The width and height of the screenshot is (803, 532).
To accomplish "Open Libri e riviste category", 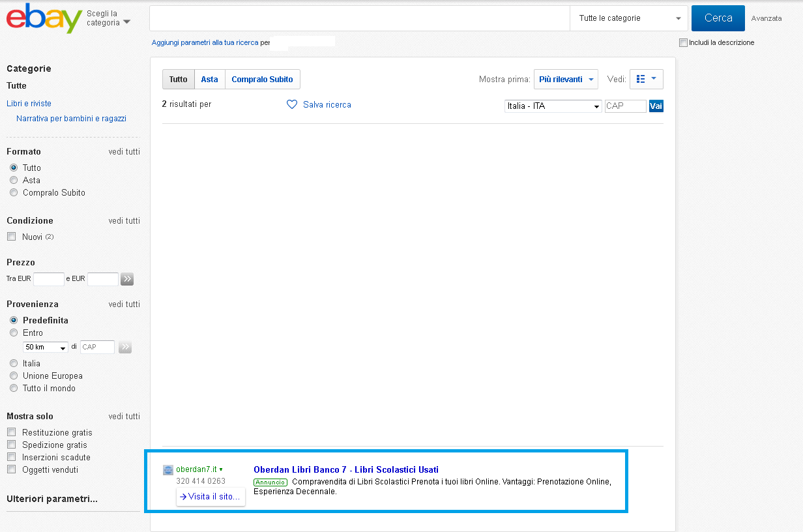I will 29,103.
